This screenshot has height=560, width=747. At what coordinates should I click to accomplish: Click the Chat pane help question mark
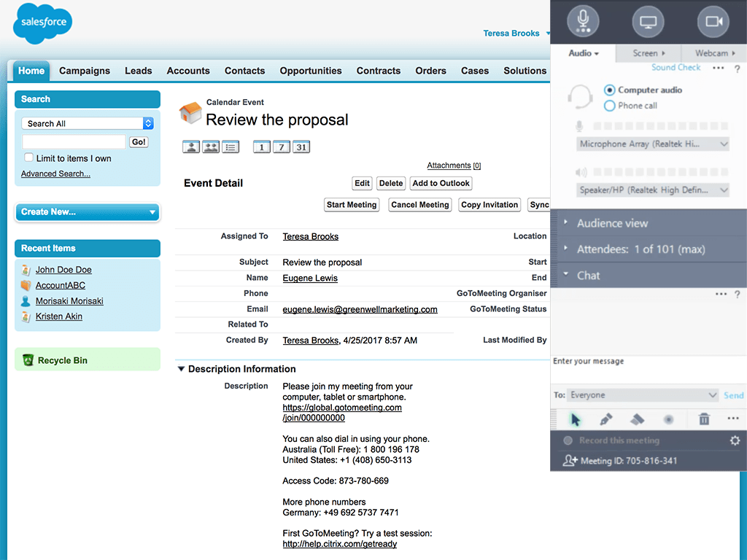737,295
